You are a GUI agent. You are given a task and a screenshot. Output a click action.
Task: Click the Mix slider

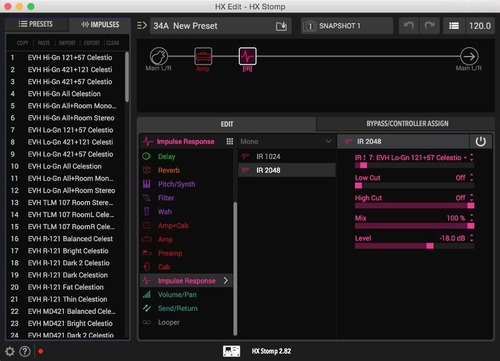(414, 226)
